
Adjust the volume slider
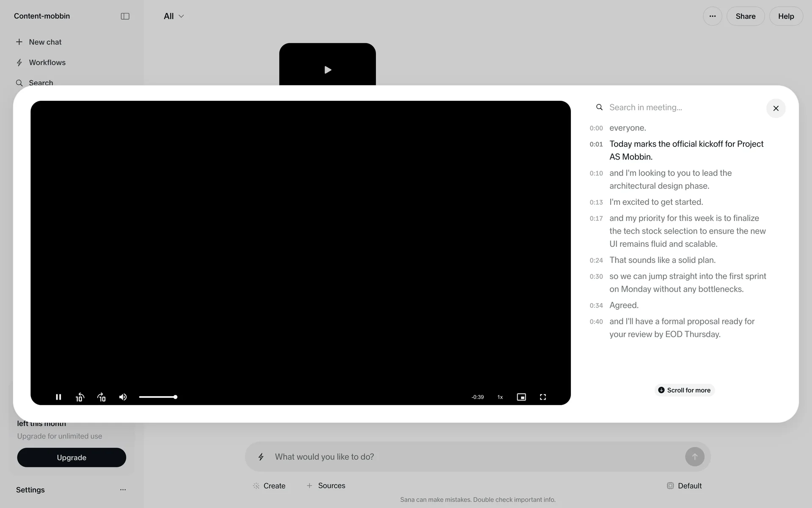[158, 397]
